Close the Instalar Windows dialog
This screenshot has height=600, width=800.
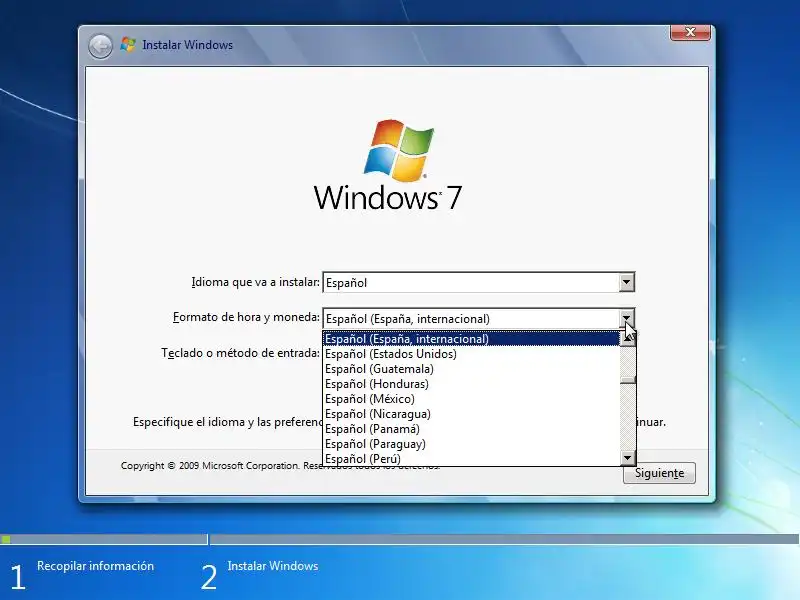point(690,32)
